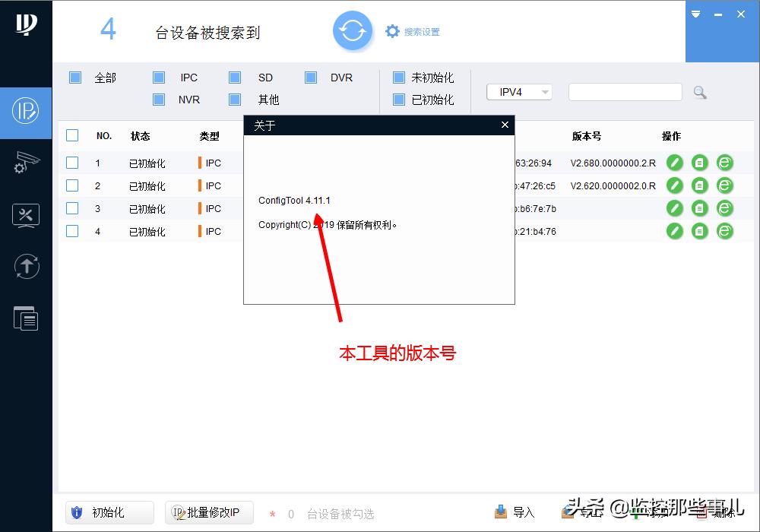760x532 pixels.
Task: Refresh the device search with circular arrow icon
Action: (x=353, y=31)
